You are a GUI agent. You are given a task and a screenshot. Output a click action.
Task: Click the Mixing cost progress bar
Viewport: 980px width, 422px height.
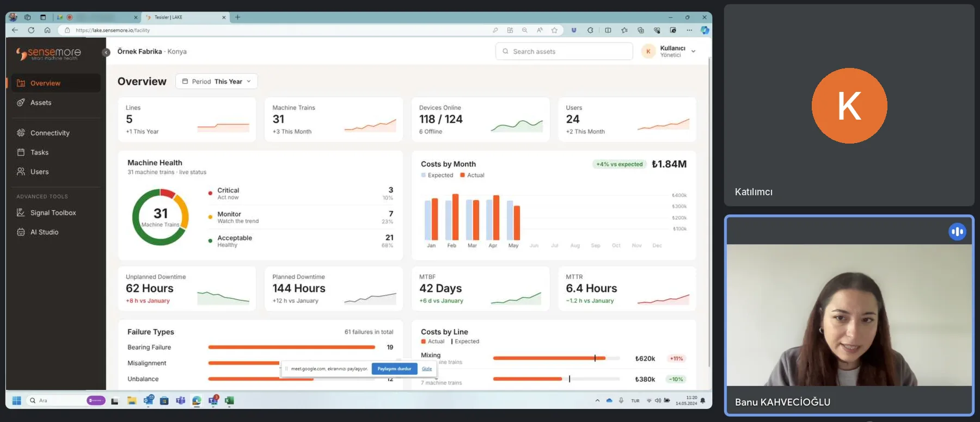coord(556,358)
